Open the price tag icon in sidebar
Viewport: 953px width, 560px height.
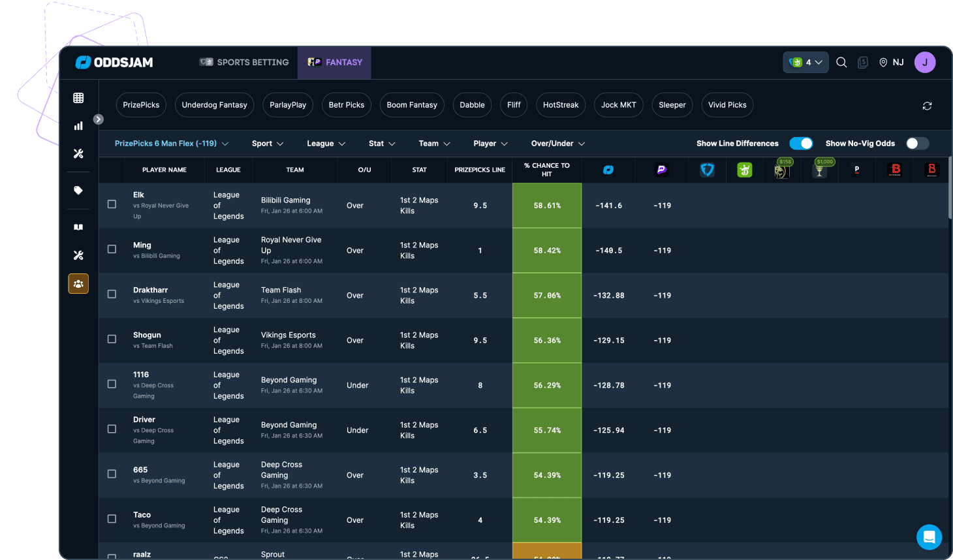(x=78, y=191)
